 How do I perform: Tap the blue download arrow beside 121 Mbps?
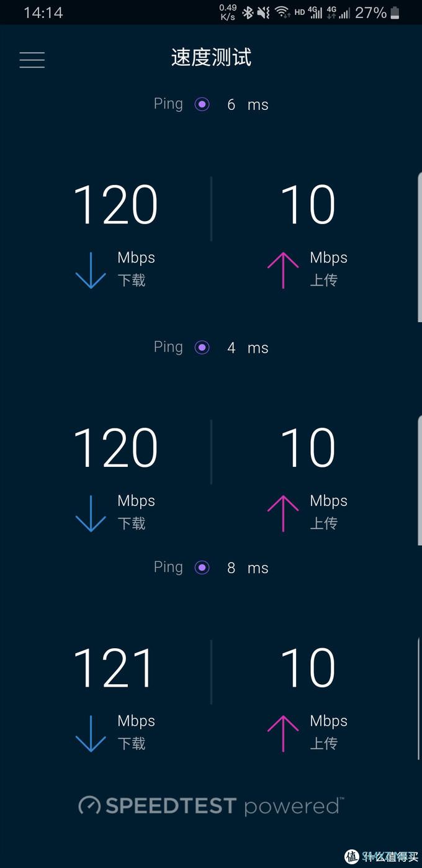(91, 733)
